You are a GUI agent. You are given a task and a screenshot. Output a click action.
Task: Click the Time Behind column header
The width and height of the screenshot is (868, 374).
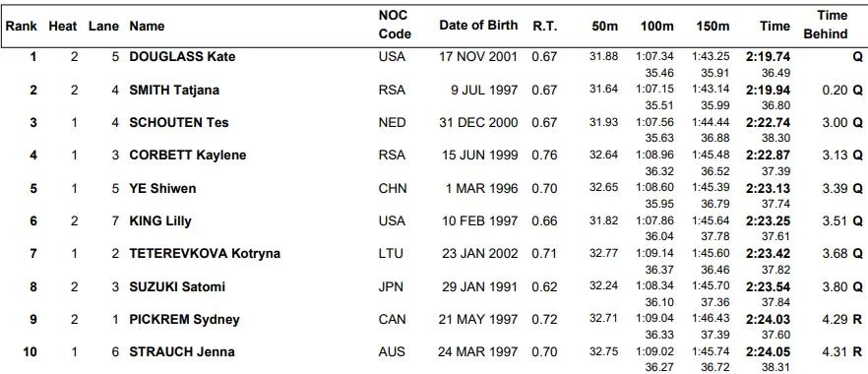[x=826, y=25]
